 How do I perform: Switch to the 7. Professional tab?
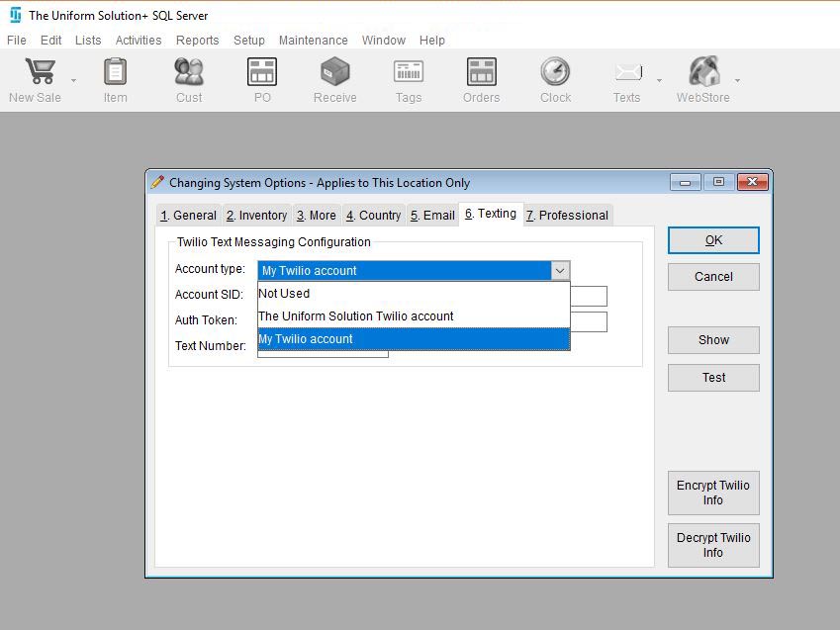567,216
